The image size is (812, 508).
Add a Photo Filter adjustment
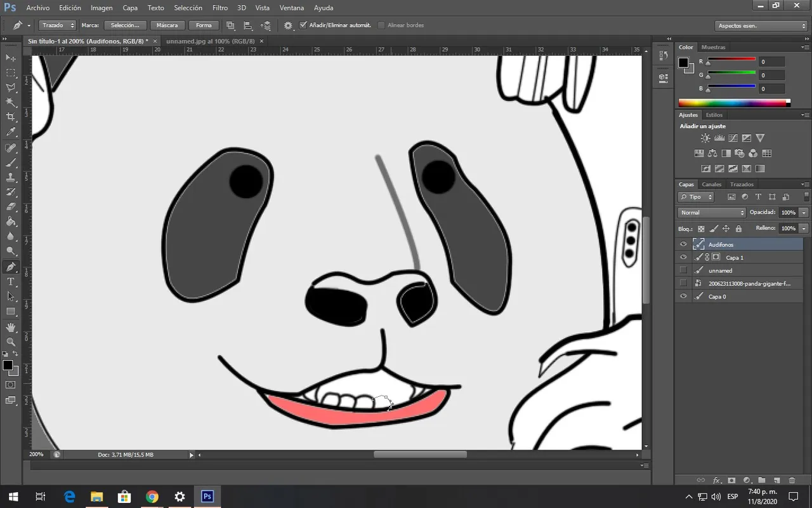[740, 153]
